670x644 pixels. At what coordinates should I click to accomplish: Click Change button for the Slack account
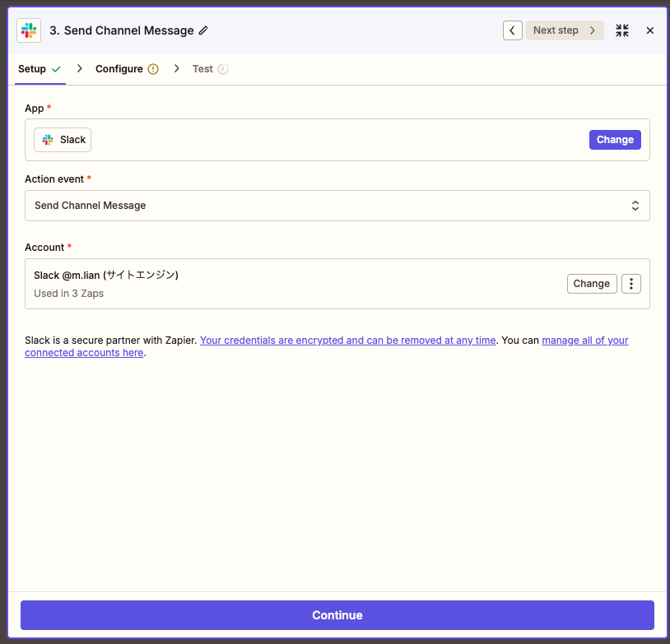coord(591,284)
